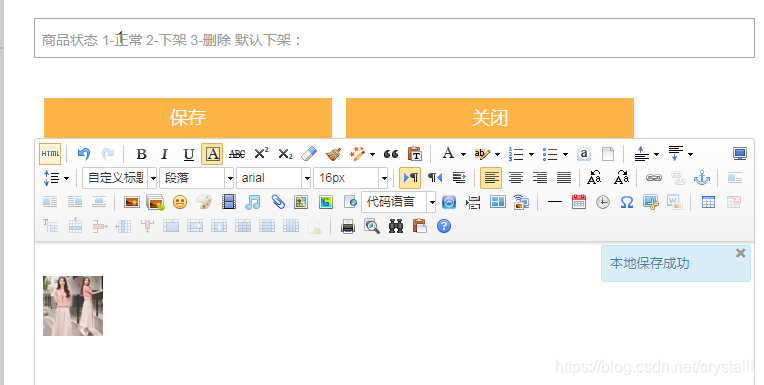Clear formatting with the eraser icon
764x385 pixels.
click(x=309, y=154)
